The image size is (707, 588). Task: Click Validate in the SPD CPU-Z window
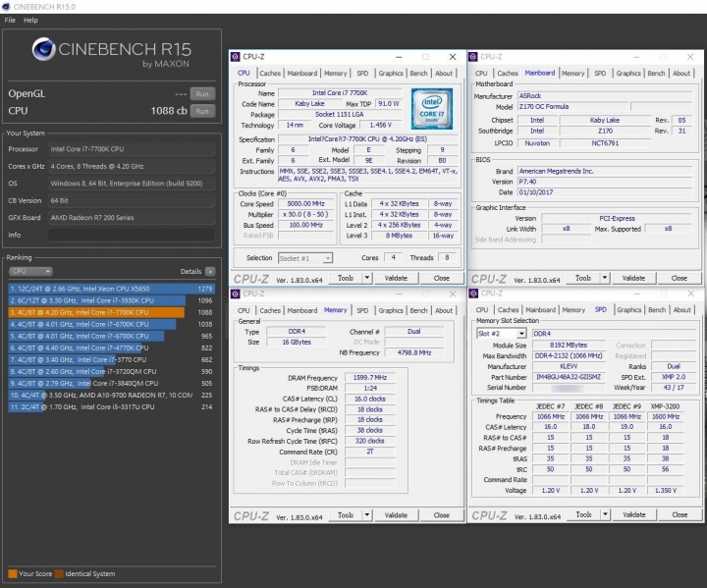(634, 514)
